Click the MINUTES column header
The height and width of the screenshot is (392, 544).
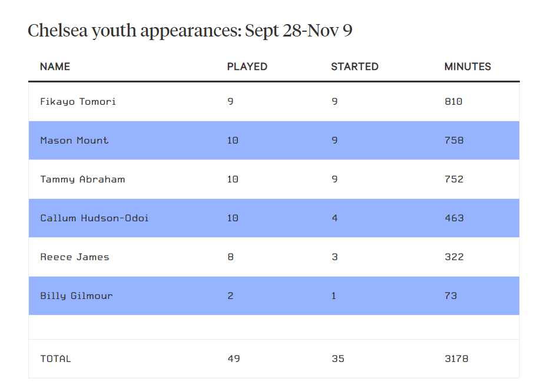click(467, 67)
